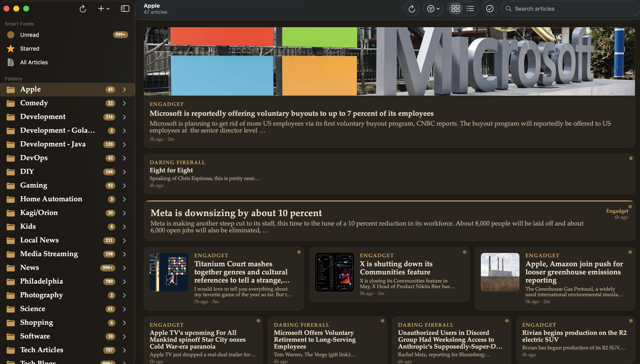Open the add feed plus dropdown
The image size is (640, 364).
pos(104,9)
